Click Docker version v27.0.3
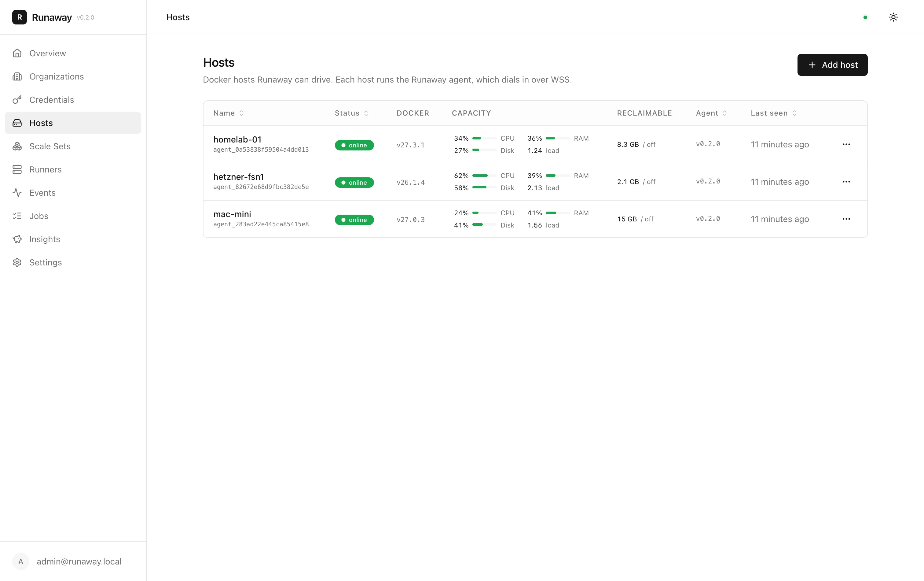This screenshot has height=581, width=924. point(411,220)
